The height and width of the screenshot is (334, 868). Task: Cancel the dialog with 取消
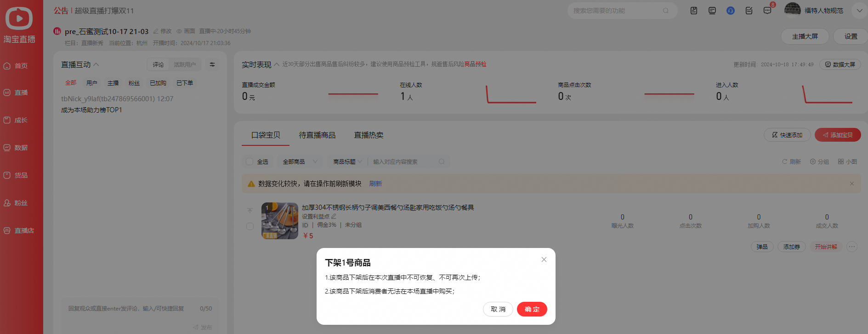498,309
